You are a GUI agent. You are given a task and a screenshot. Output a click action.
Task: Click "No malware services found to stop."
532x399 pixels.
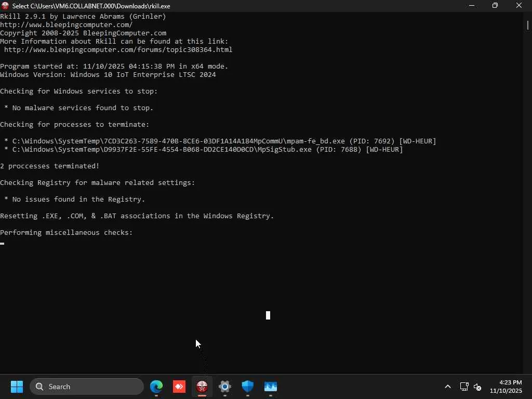tap(83, 108)
